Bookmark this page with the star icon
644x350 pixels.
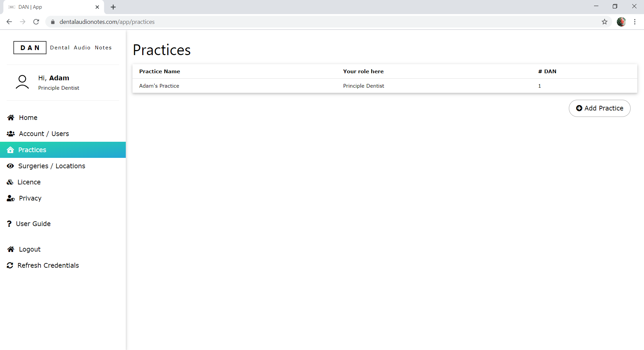coord(604,22)
